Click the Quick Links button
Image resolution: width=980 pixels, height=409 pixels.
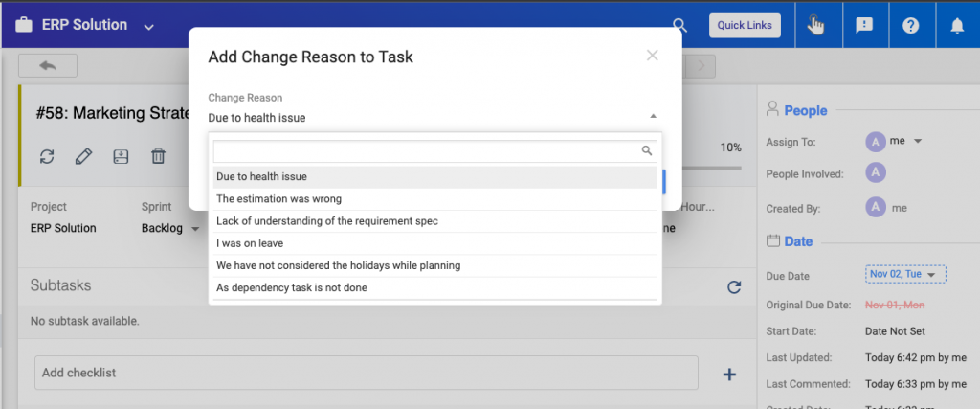pyautogui.click(x=745, y=26)
